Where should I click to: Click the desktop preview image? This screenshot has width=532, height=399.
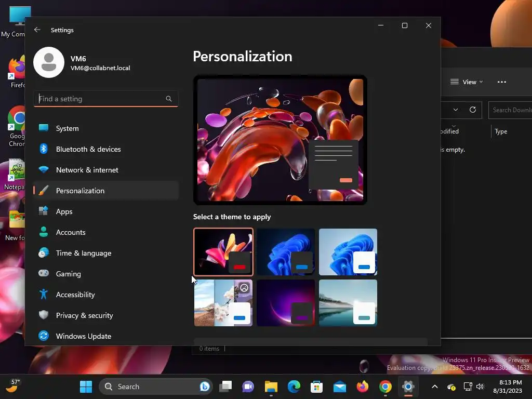(x=280, y=140)
